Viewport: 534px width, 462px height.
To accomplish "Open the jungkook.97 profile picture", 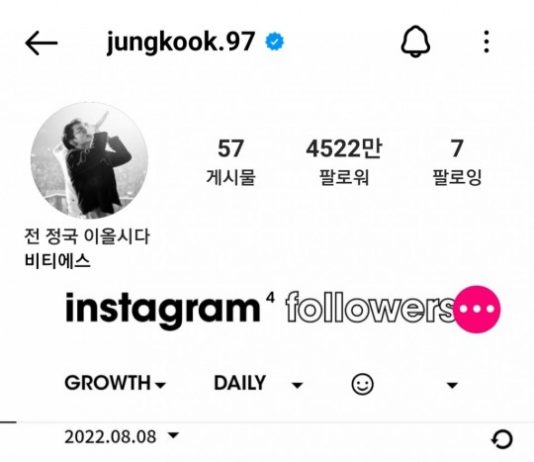I will tap(89, 160).
